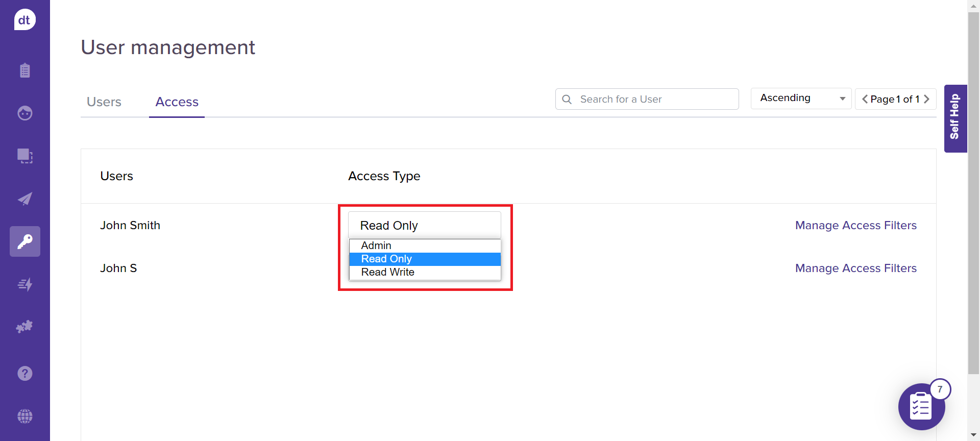The height and width of the screenshot is (441, 980).
Task: Open Manage Access Filters for John S
Action: click(x=855, y=268)
